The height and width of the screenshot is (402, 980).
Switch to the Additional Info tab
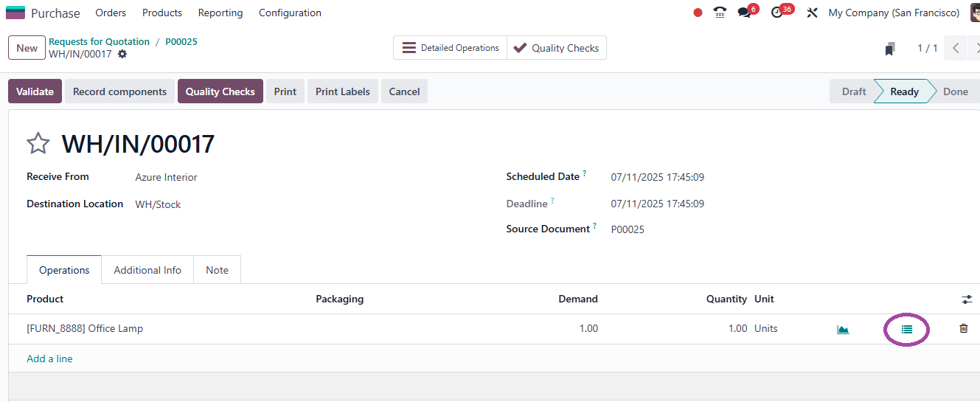147,270
